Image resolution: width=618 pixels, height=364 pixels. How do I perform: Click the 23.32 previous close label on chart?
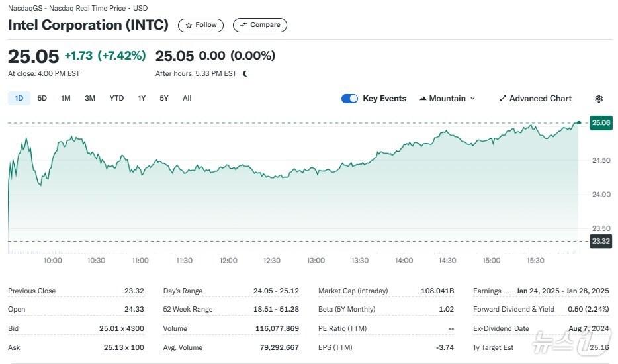[x=601, y=241]
